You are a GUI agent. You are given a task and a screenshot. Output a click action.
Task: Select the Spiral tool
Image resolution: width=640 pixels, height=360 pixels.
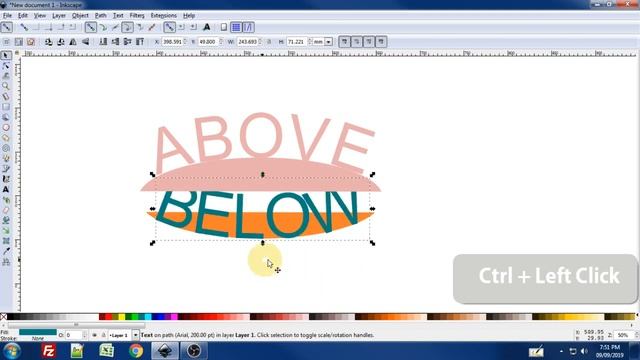[6, 148]
